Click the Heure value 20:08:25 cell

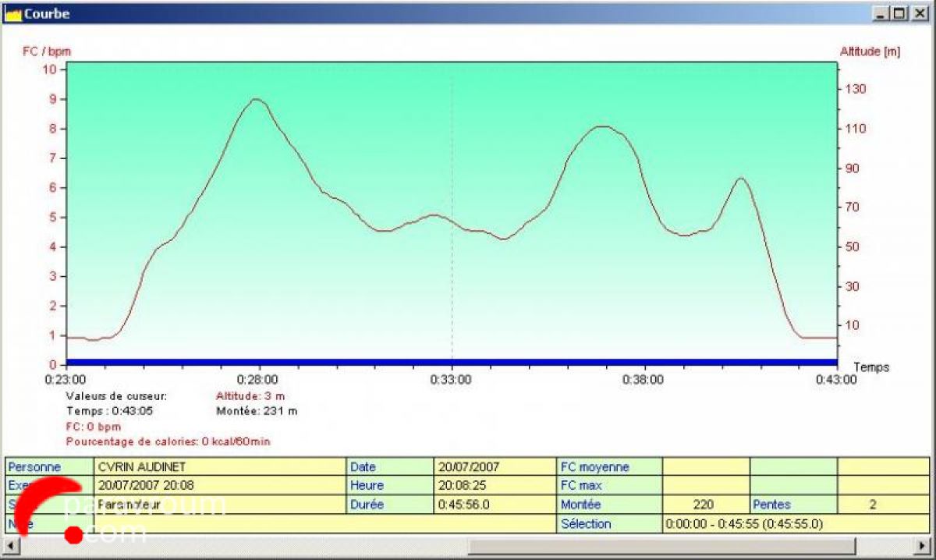click(495, 485)
